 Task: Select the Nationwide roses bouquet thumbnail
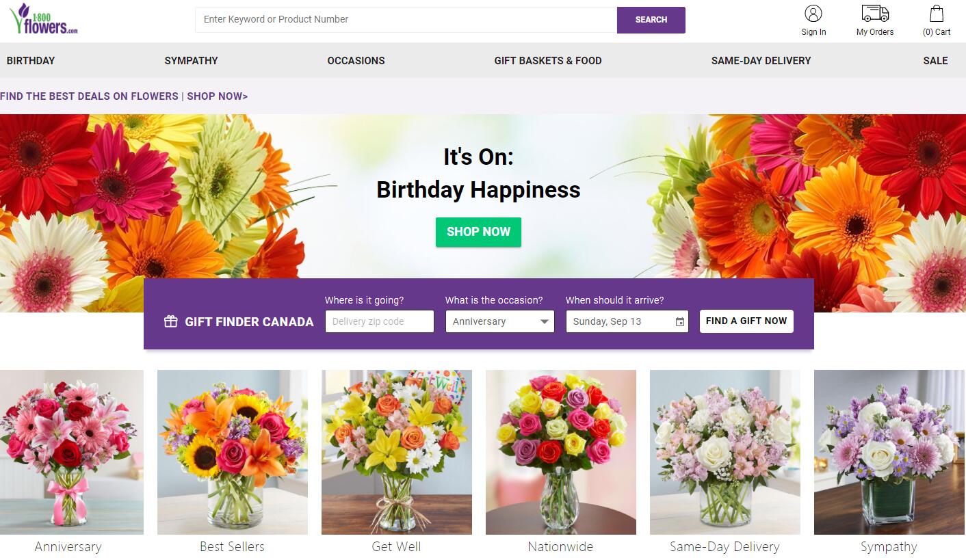[561, 452]
